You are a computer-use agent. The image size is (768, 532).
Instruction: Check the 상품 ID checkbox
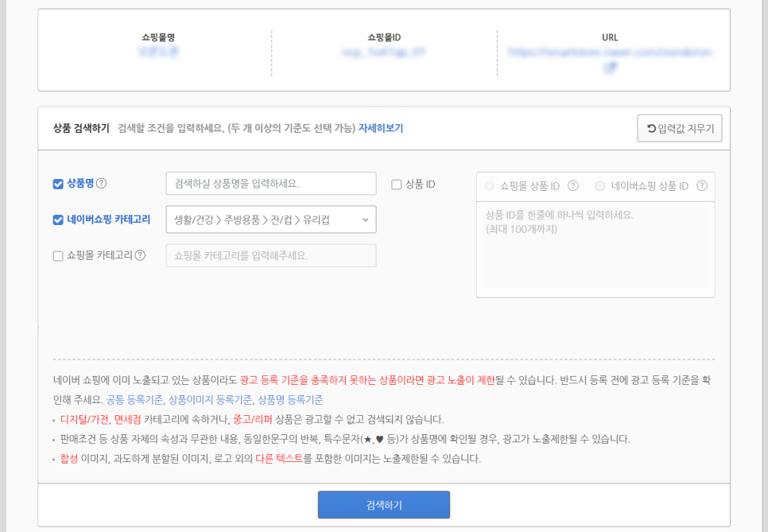[x=396, y=184]
